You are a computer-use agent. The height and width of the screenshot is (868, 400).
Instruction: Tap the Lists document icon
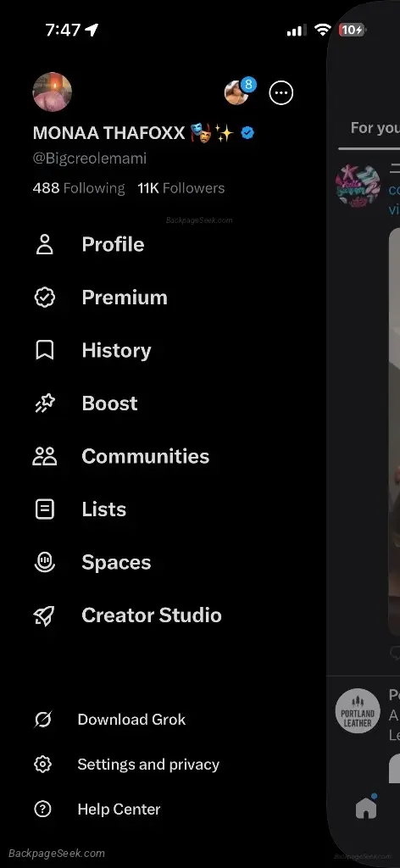coord(44,509)
